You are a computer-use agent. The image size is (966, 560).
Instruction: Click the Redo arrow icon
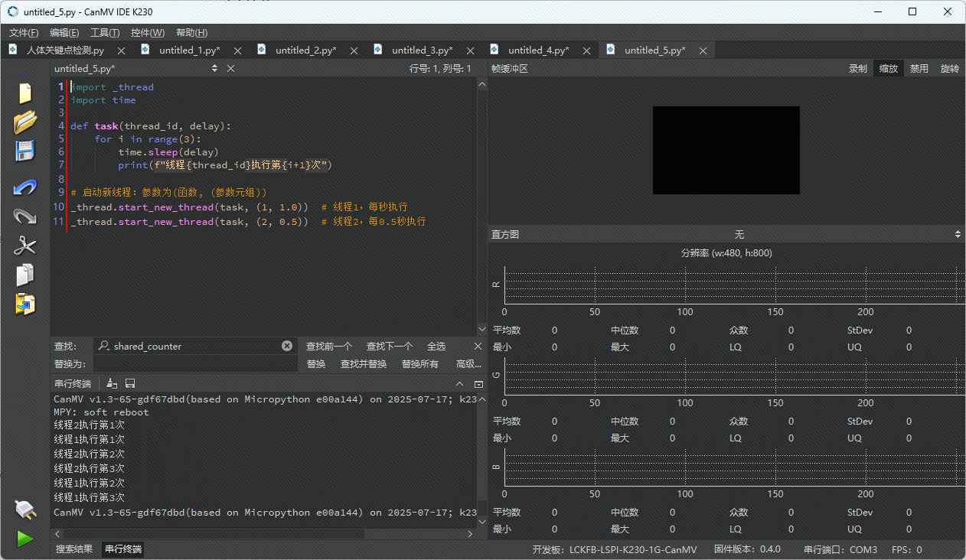[25, 217]
